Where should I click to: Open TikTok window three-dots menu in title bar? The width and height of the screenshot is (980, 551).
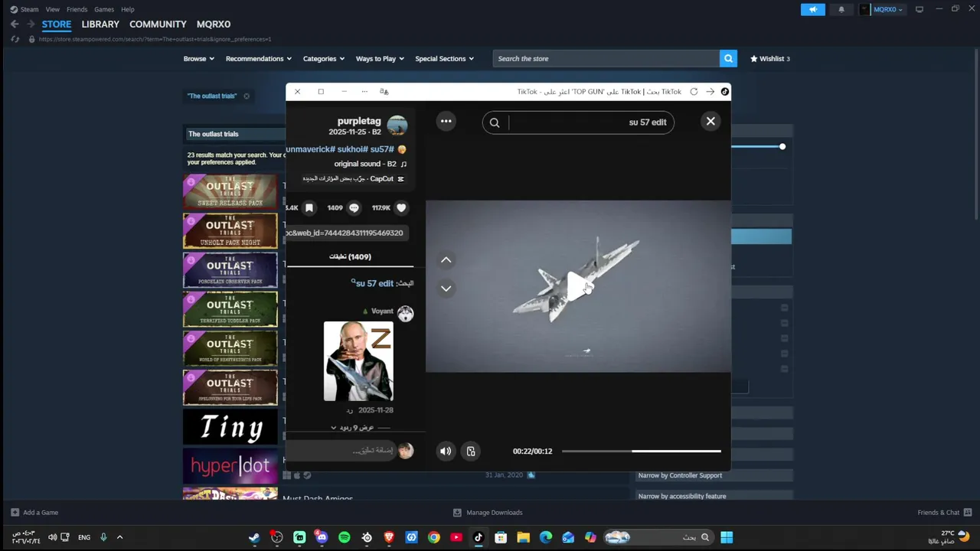coord(364,92)
